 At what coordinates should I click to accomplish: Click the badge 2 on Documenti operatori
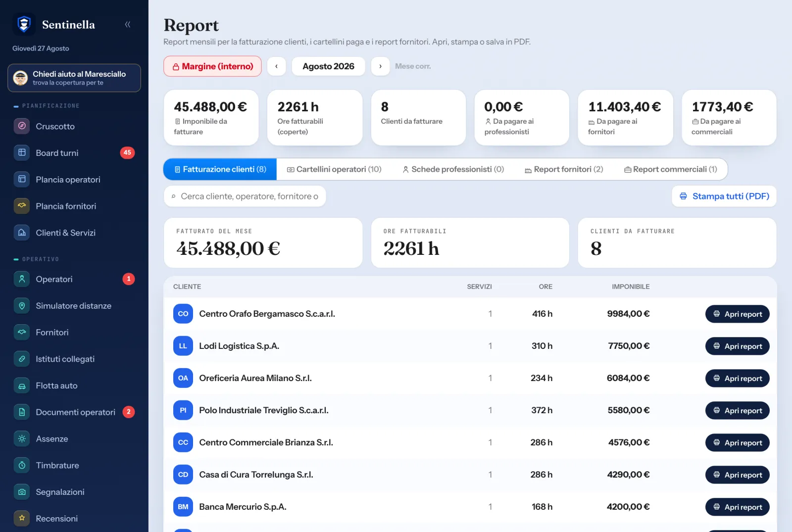click(x=129, y=412)
